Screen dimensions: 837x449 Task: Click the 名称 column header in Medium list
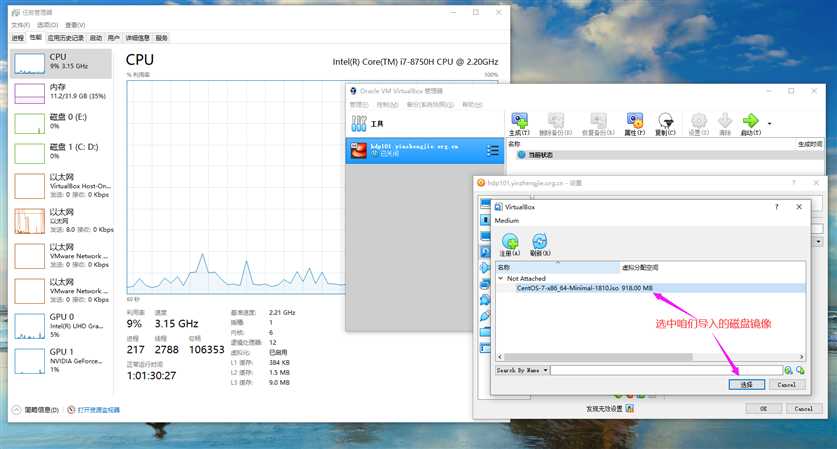(557, 267)
